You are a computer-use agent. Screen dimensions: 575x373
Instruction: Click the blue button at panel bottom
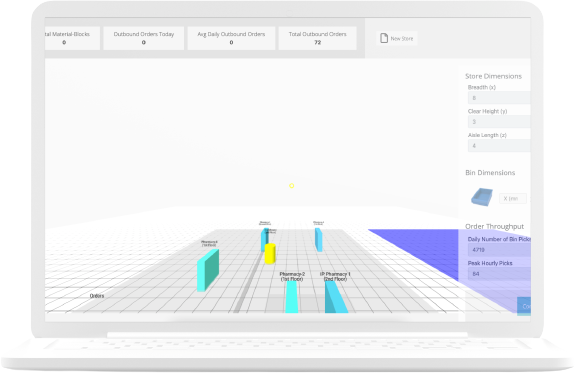point(524,306)
